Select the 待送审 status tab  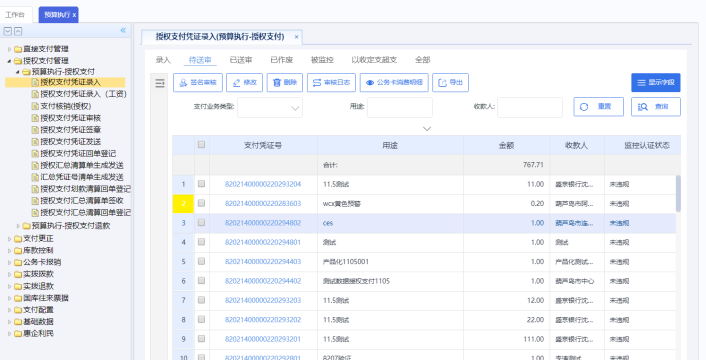(x=200, y=60)
